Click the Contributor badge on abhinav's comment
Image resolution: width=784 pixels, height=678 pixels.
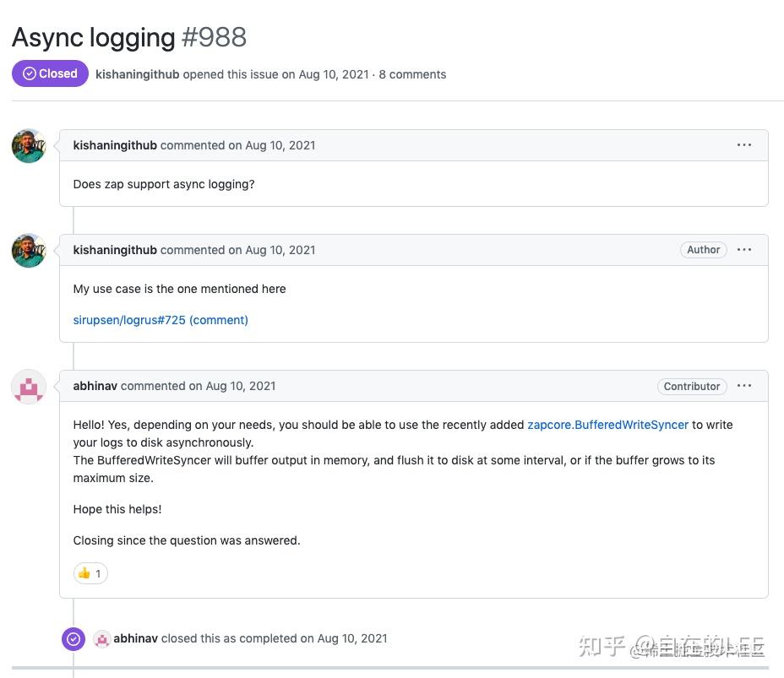pyautogui.click(x=691, y=386)
